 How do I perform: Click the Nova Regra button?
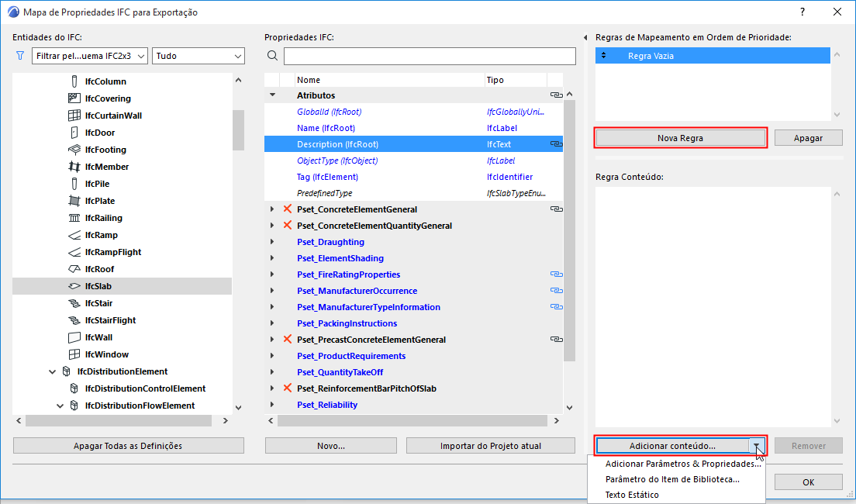click(680, 138)
